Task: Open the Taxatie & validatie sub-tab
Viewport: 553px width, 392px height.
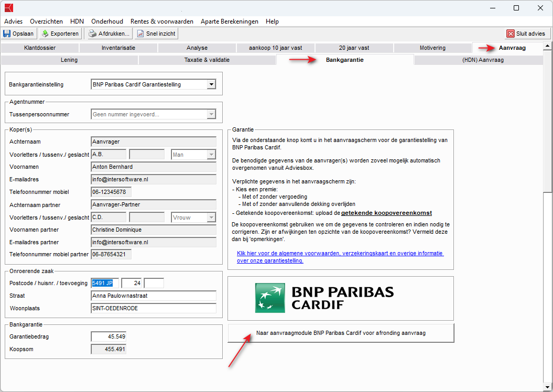Action: [207, 60]
